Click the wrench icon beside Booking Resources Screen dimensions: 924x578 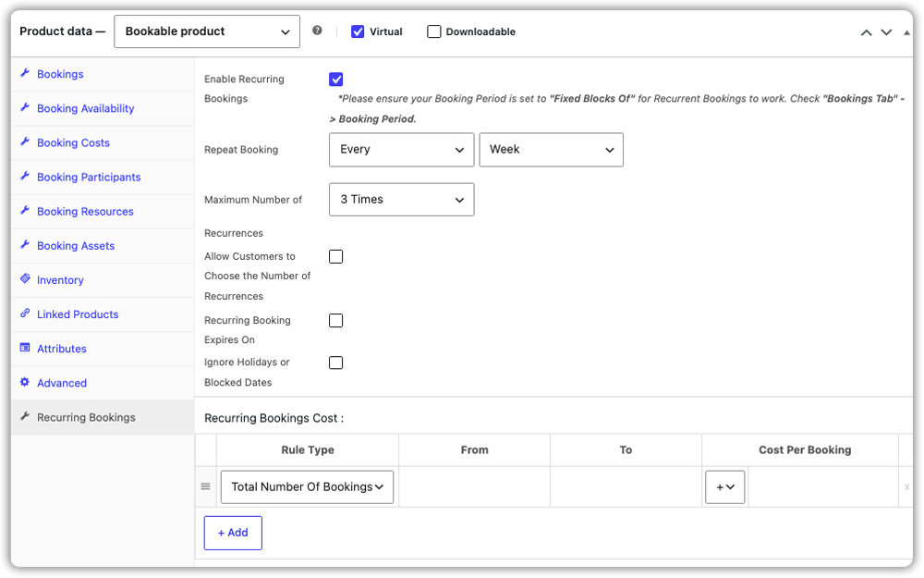[25, 210]
